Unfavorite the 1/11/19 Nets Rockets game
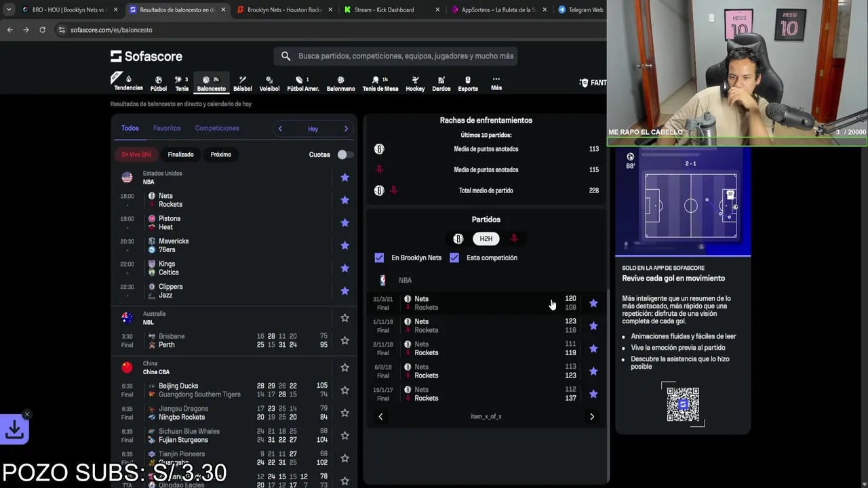Screen dimensions: 868x488 [x=593, y=326]
